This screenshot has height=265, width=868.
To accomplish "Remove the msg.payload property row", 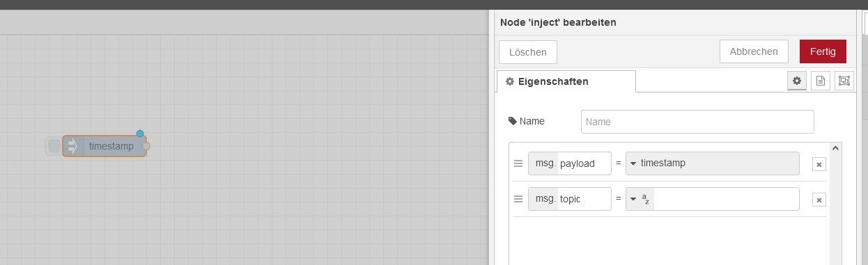I will pos(819,164).
